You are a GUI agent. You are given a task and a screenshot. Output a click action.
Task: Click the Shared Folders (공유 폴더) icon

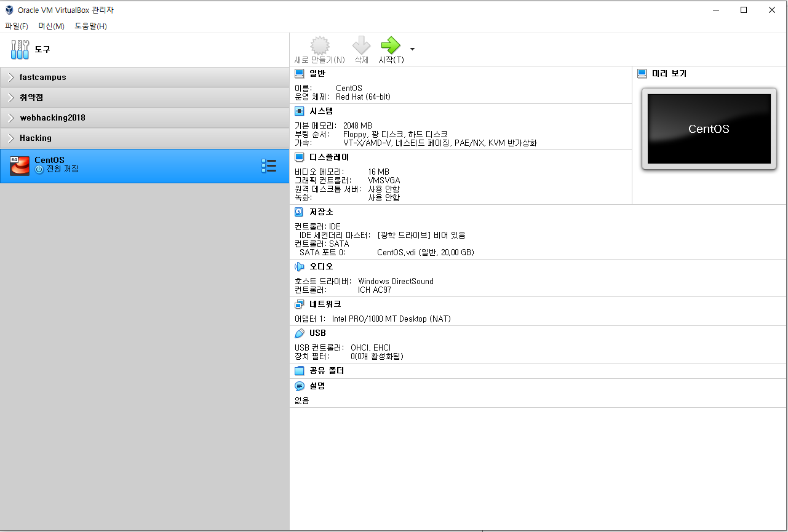point(300,371)
